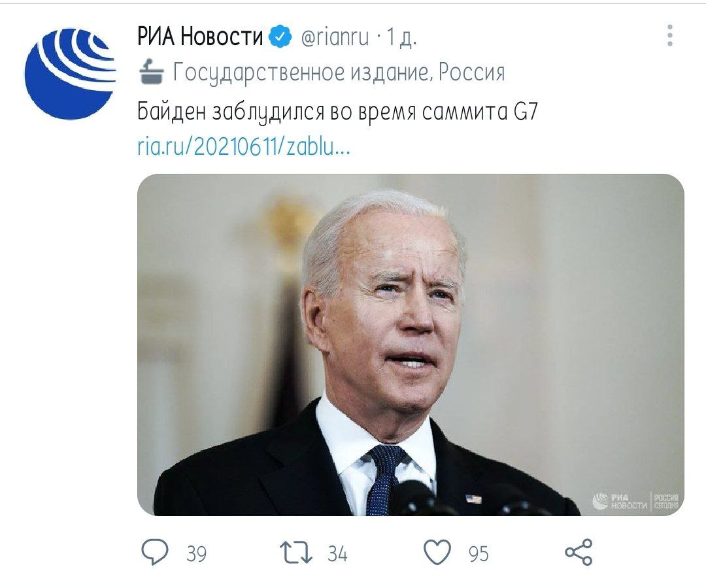Click the @rianru handle
The height and width of the screenshot is (588, 706).
tap(335, 37)
